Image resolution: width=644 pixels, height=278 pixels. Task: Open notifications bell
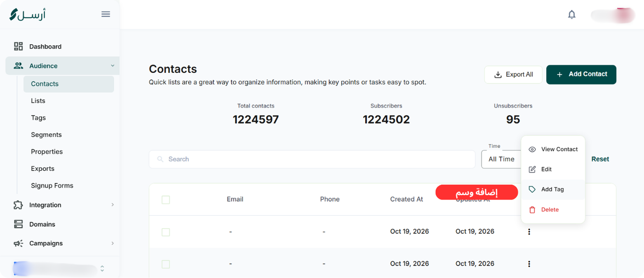572,15
